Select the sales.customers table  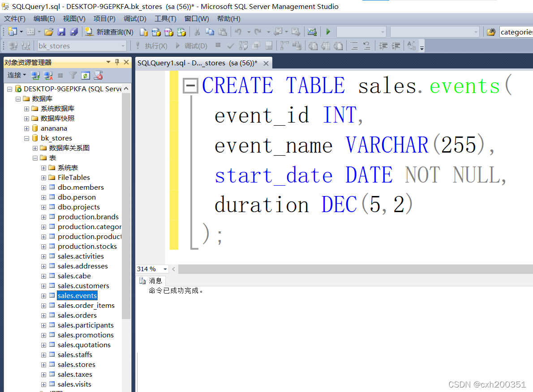(x=83, y=285)
